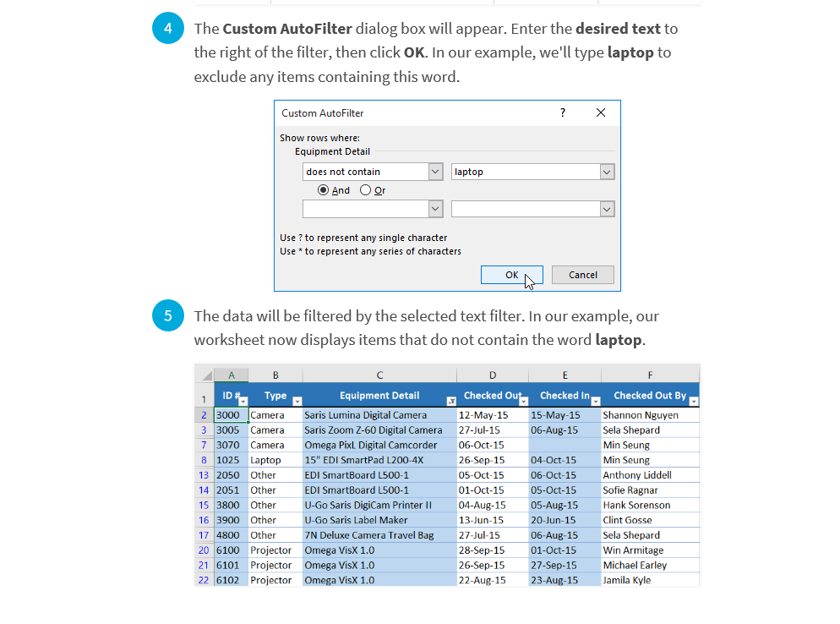Select column D header
Screen dimensions: 840x624
click(493, 375)
